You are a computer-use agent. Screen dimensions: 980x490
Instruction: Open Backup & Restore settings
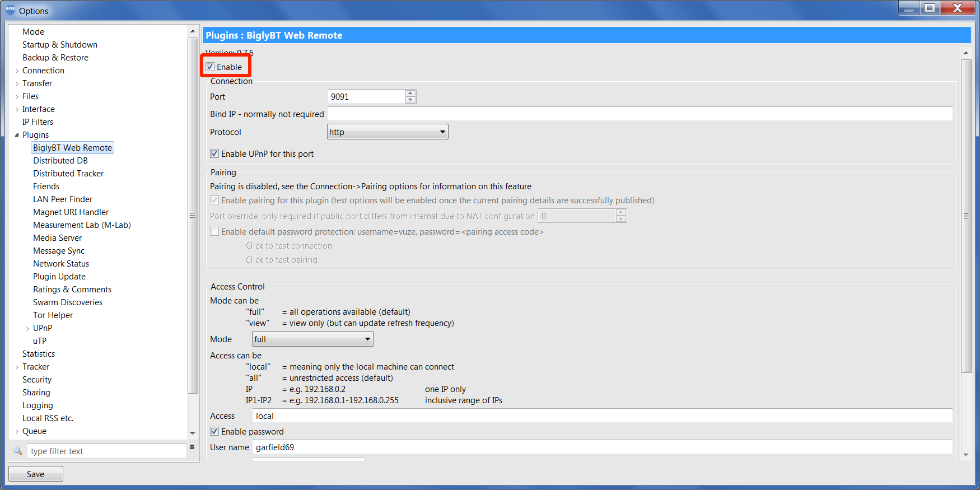[55, 58]
